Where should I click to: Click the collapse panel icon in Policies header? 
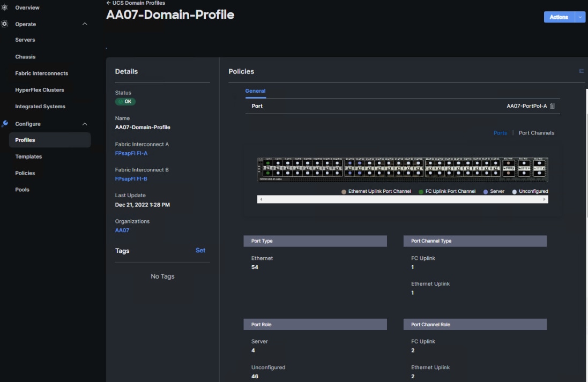click(x=581, y=71)
